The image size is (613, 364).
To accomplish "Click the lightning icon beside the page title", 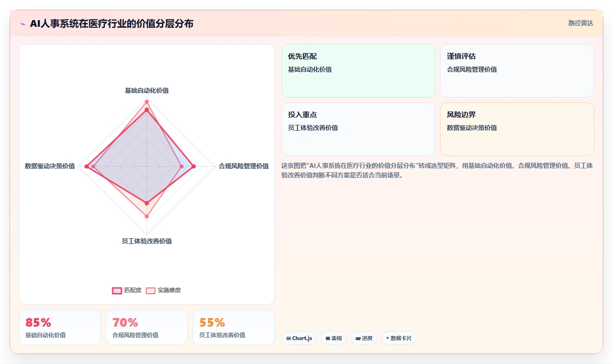I will 23,24.
